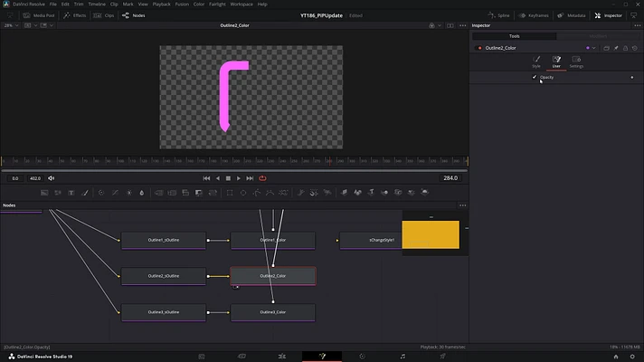
Task: Open Project Settings gear icon
Action: point(632,357)
